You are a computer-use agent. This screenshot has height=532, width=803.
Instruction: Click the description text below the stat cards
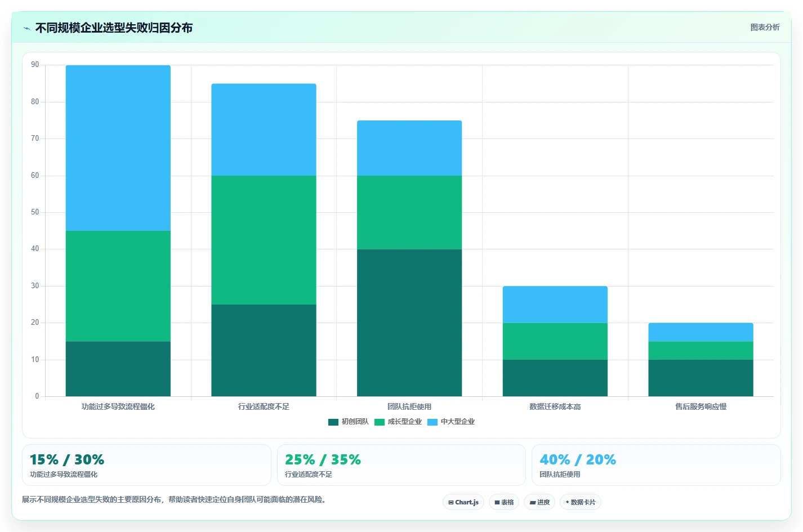(174, 499)
